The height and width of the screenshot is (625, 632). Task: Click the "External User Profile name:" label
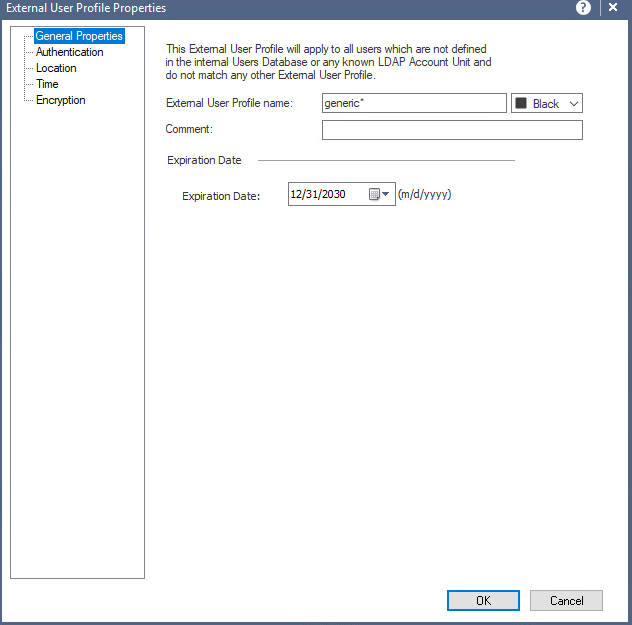[x=229, y=103]
